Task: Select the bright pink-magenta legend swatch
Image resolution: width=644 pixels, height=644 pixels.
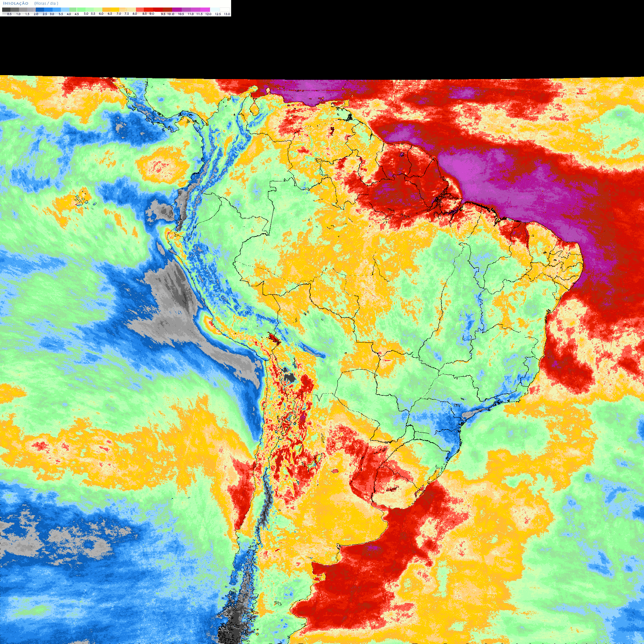Action: 205,10
